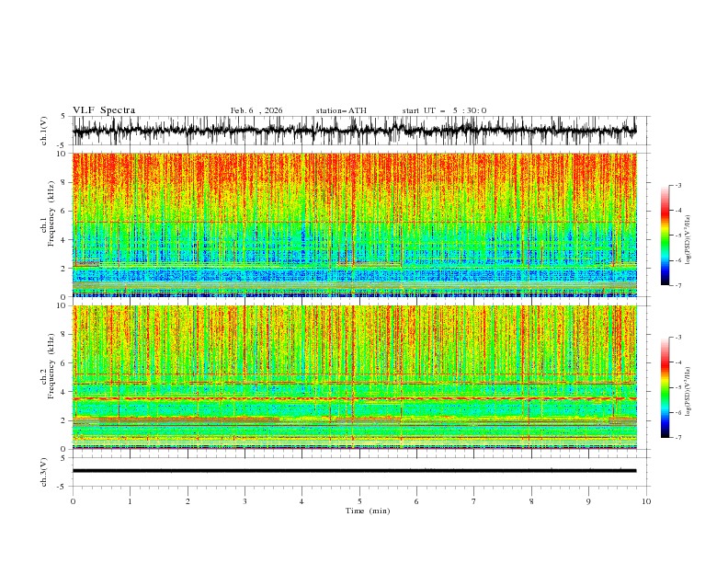Click the "-7" tick on the ch.2 colorbar

tap(677, 437)
